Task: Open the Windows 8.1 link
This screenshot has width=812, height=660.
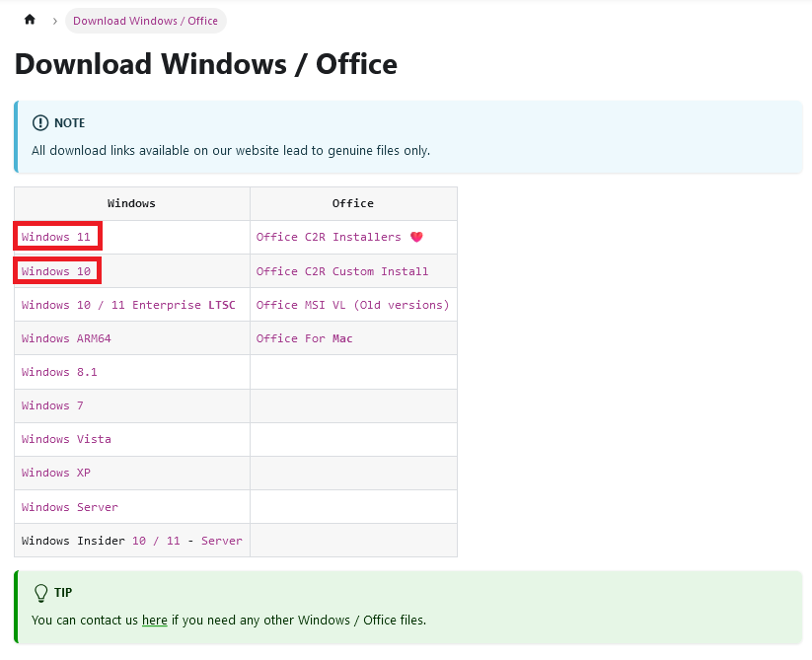Action: coord(59,372)
